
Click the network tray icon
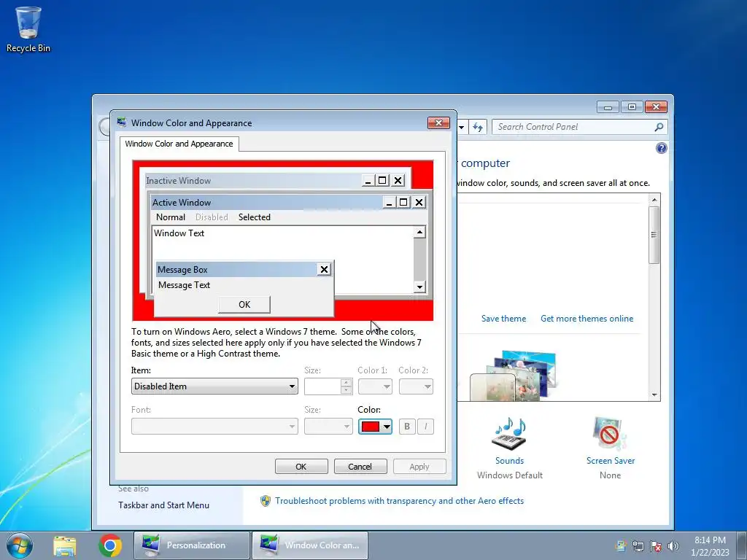[x=638, y=546]
